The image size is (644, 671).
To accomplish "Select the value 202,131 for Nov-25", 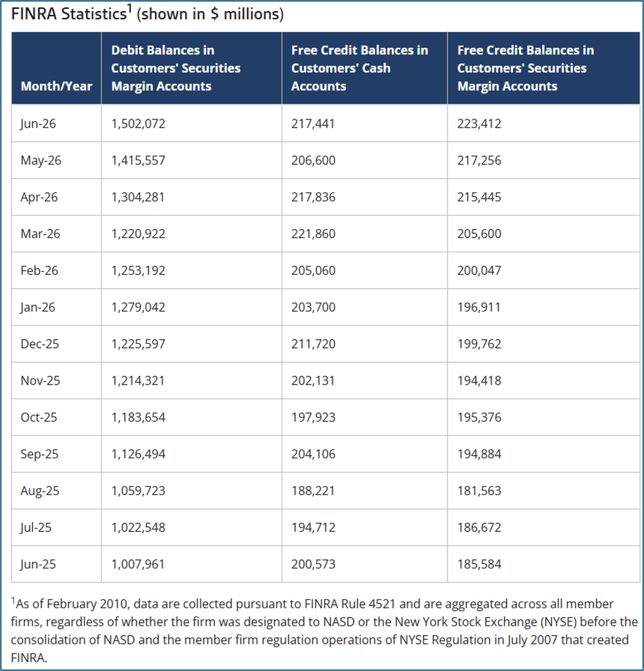I will pyautogui.click(x=312, y=381).
